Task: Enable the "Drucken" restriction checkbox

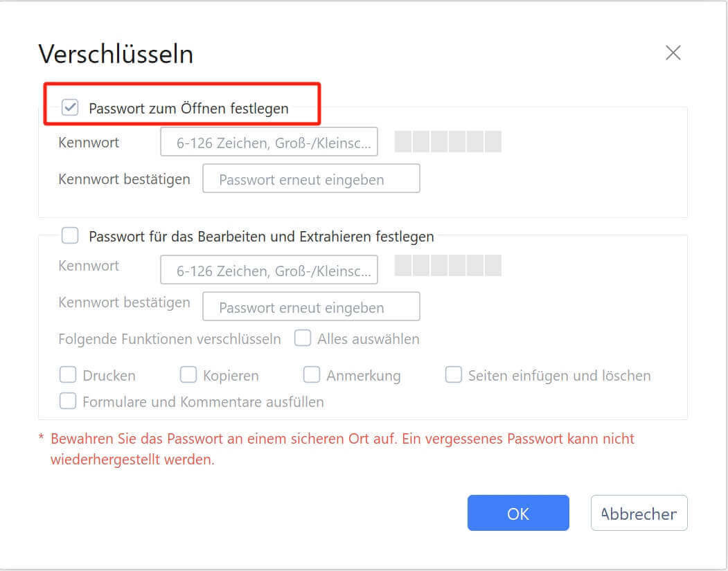Action: click(x=68, y=374)
